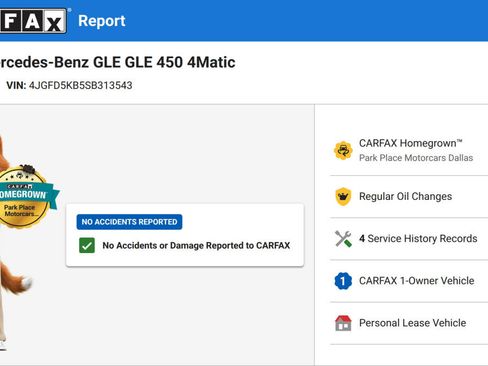Click the VIN number 4JGFD5KB5SB313543
Screen dimensions: 488x366
click(81, 86)
